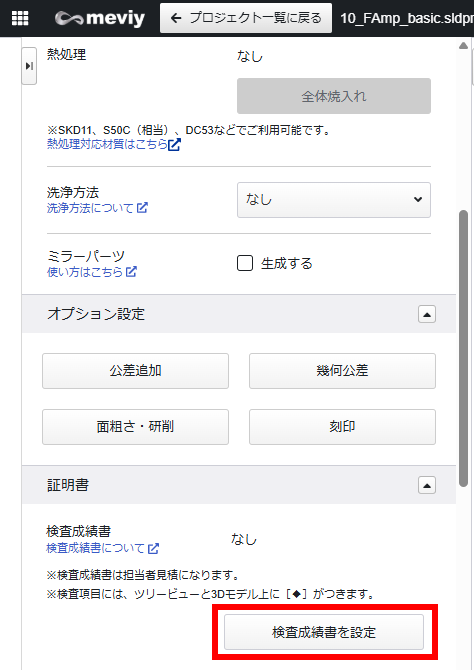The image size is (474, 670).
Task: Enable the 生成する mirror parts checkbox
Action: pos(245,263)
